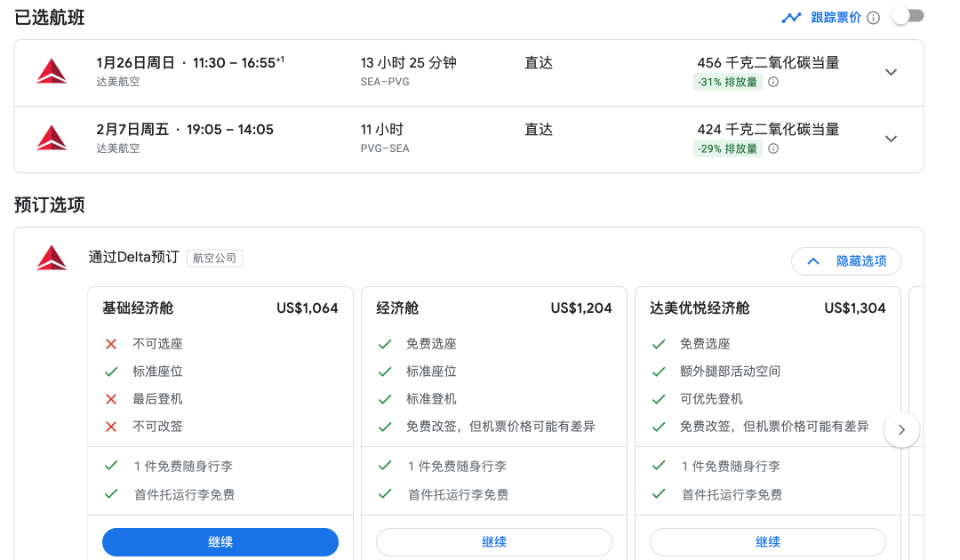Toggle the 跟踪票价 price tracking switch

coord(908,17)
